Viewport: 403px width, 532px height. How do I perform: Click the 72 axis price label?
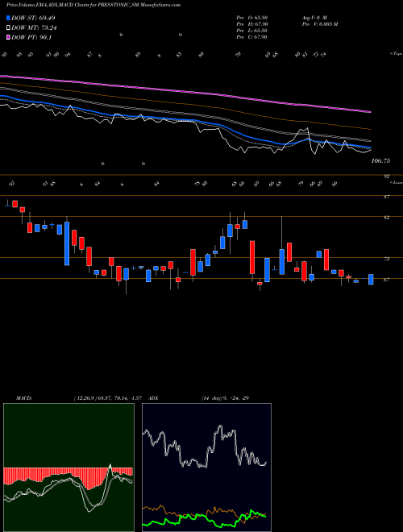(x=386, y=259)
